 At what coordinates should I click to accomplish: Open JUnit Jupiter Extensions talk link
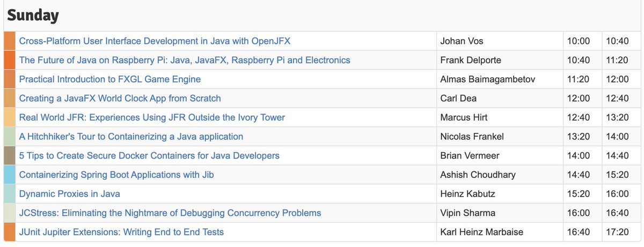[122, 232]
